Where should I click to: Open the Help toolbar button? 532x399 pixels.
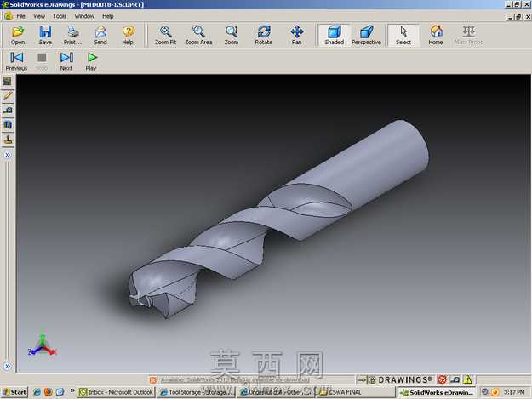[x=128, y=35]
